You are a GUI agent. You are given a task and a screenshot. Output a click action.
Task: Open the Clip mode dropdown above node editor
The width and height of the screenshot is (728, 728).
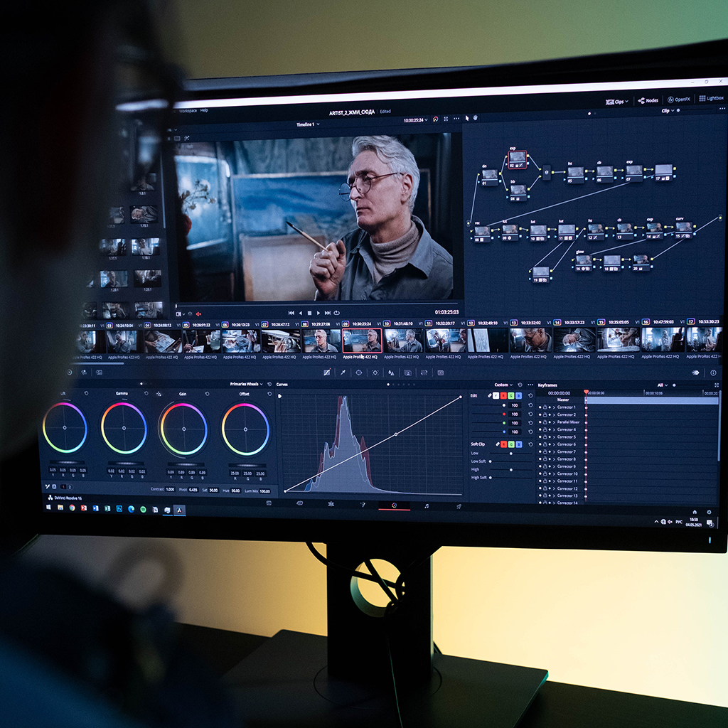[x=668, y=110]
